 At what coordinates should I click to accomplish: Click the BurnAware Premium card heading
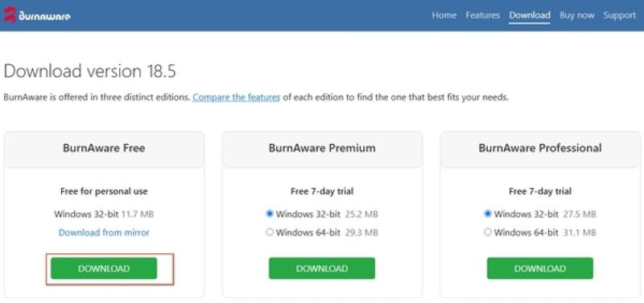pos(322,148)
